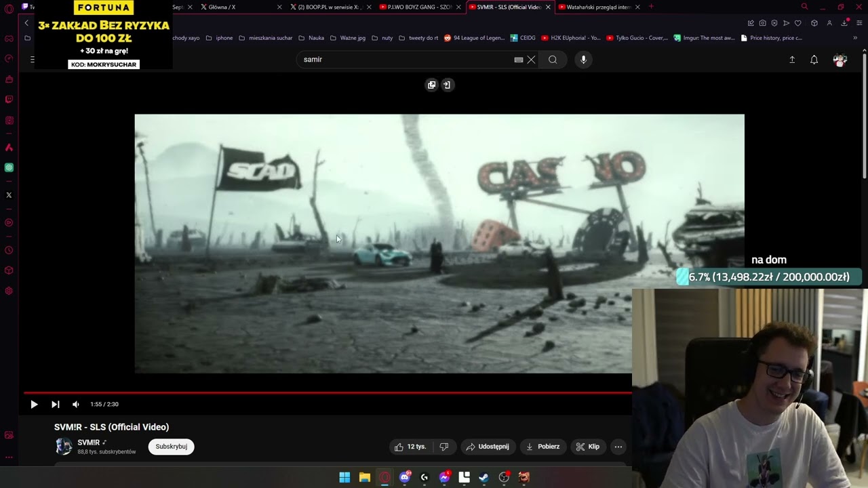868x488 pixels.
Task: Open the CEIDG bookmark
Action: click(x=523, y=38)
